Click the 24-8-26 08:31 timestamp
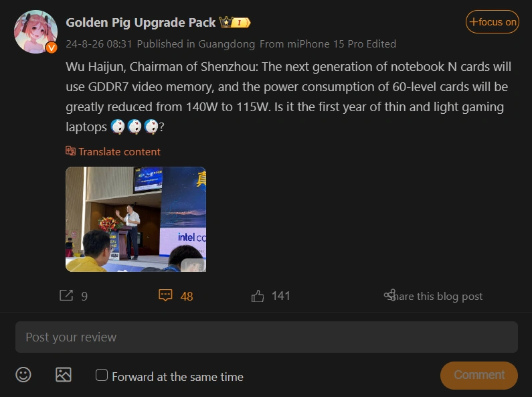This screenshot has height=397, width=532. (99, 44)
